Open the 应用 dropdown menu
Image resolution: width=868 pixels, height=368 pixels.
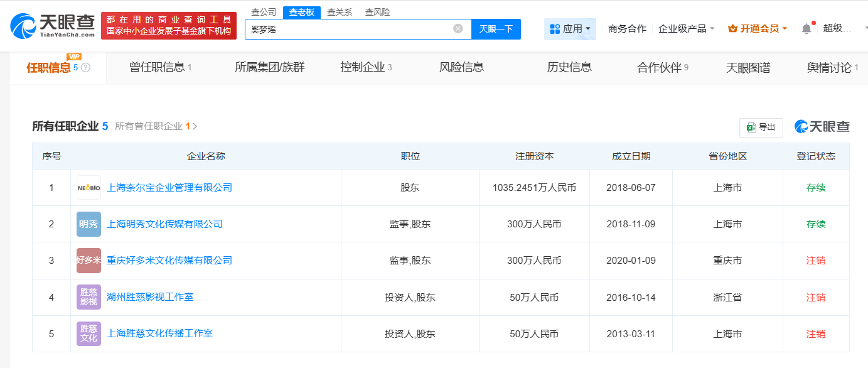[570, 28]
